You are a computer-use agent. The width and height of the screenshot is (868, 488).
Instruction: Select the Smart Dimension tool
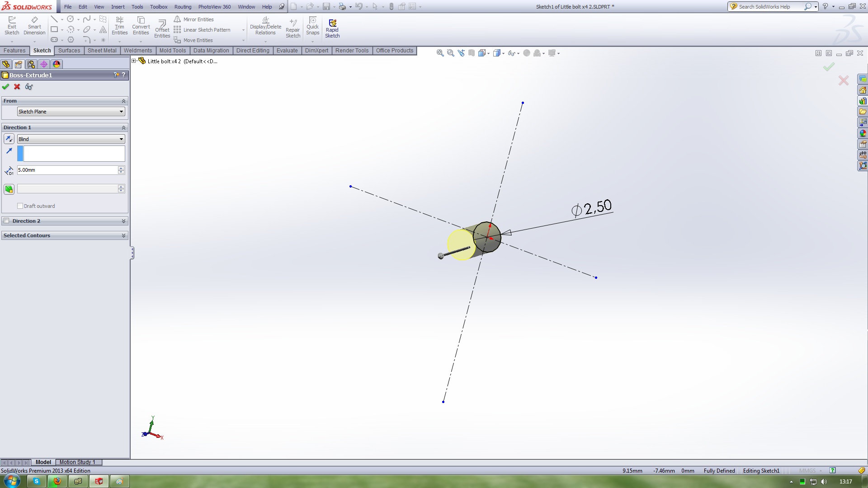(34, 26)
